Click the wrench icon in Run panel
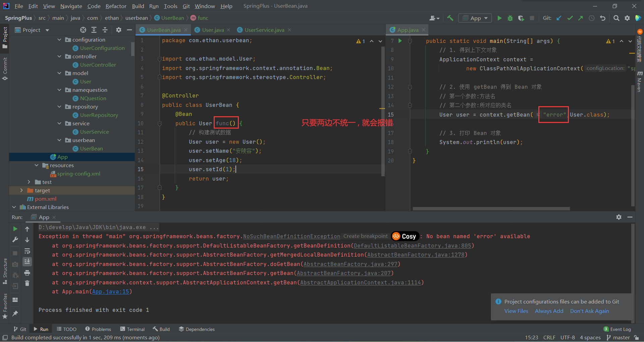Viewport: 644px width, 342px height. (x=15, y=240)
